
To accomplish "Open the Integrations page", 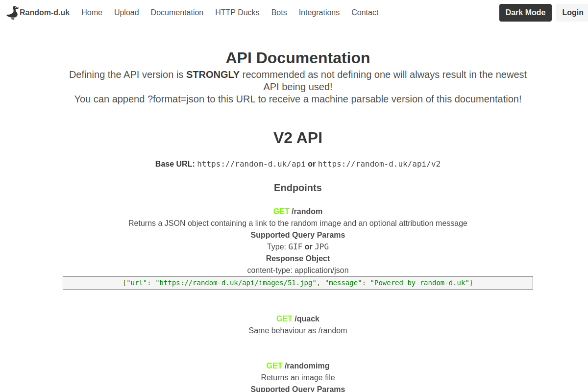I will click(x=319, y=13).
